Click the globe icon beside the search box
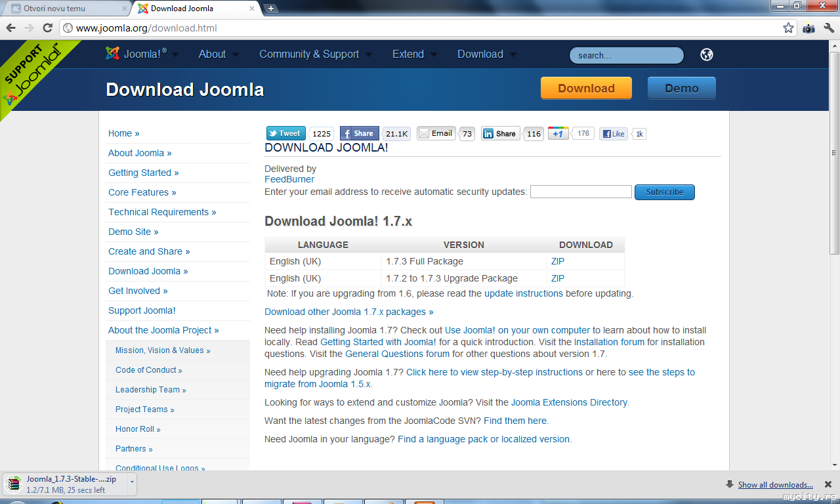The height and width of the screenshot is (504, 840). [707, 54]
